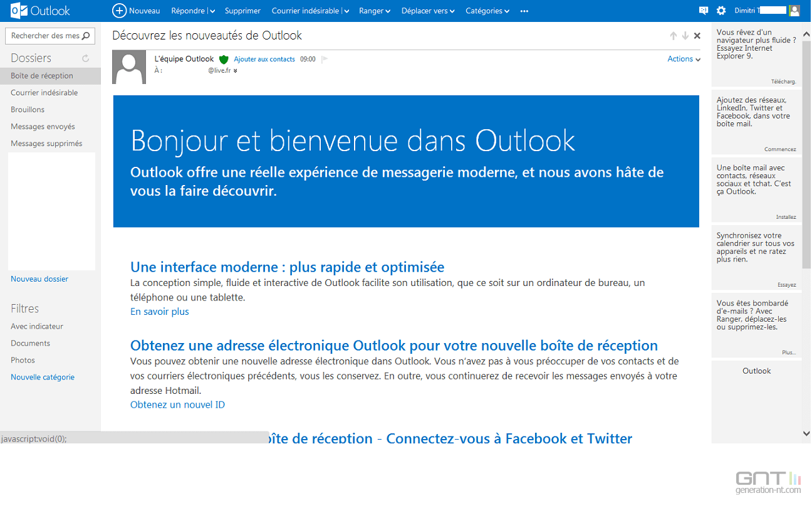Refresh folders with the circular arrow icon

85,58
